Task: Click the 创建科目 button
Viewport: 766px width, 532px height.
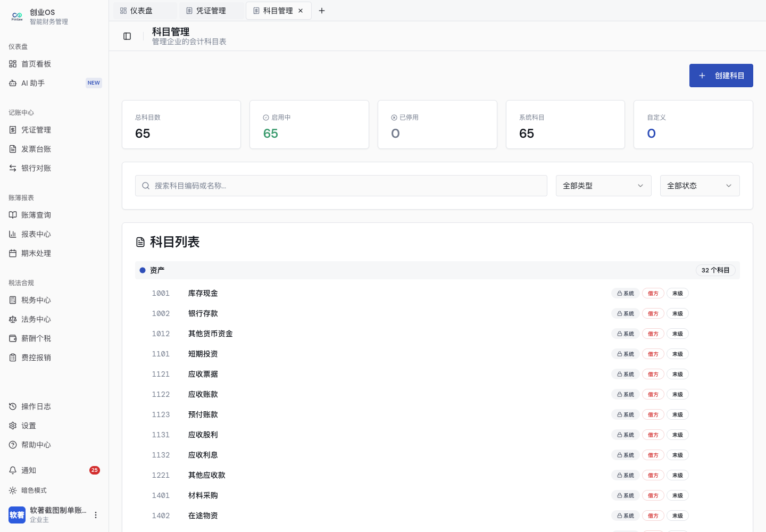Action: point(721,76)
